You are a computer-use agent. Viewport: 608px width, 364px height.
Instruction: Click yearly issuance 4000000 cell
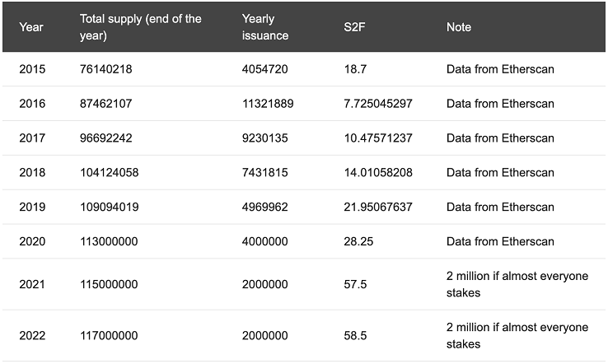(264, 241)
